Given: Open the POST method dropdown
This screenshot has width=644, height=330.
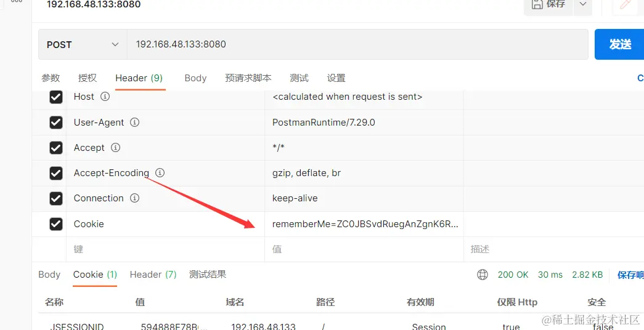Looking at the screenshot, I should click(83, 44).
